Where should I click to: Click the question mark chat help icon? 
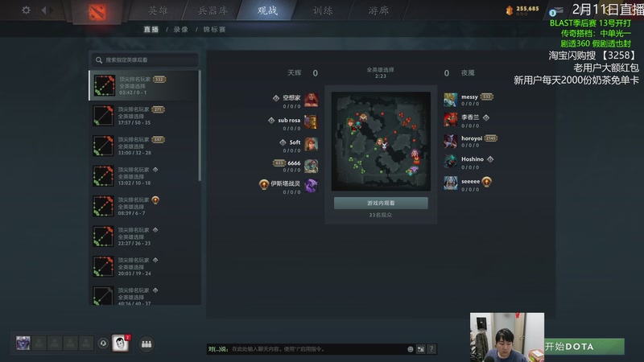(x=431, y=349)
